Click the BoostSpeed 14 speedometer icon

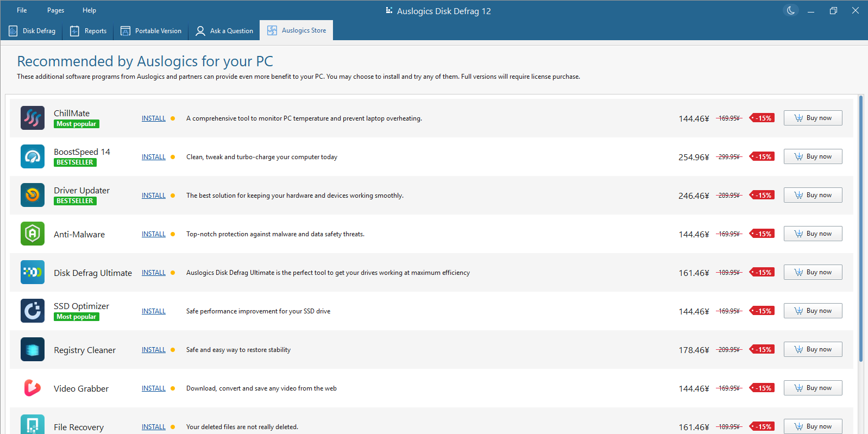click(x=33, y=156)
